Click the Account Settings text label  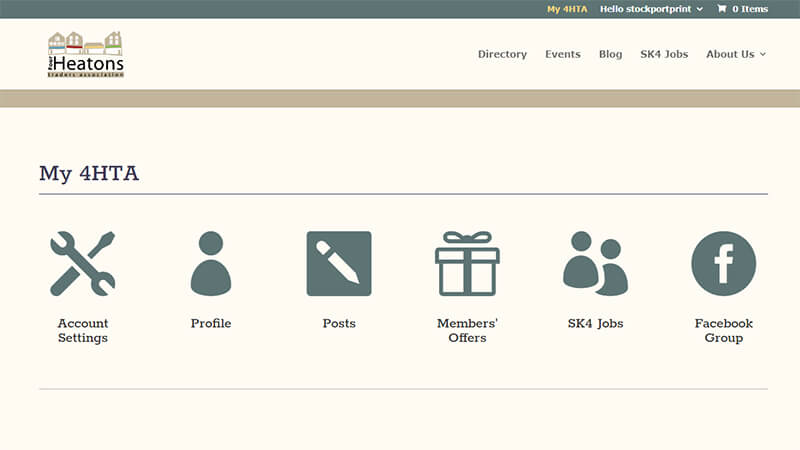point(83,331)
